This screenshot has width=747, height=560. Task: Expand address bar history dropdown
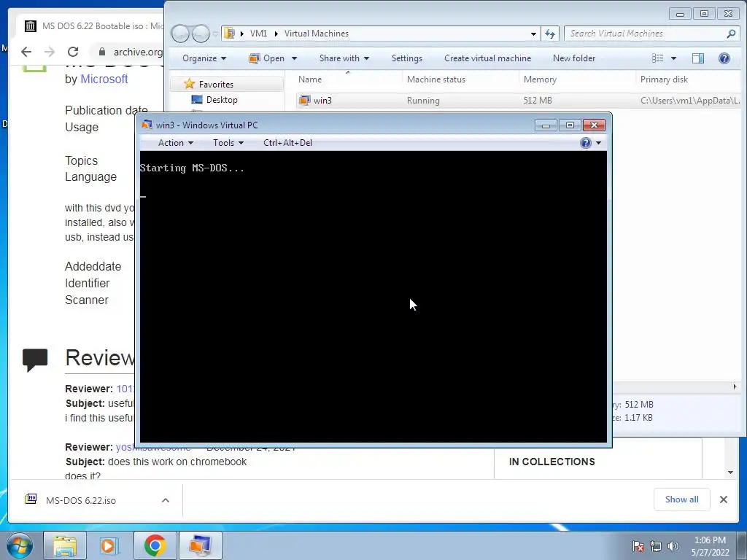tap(533, 34)
